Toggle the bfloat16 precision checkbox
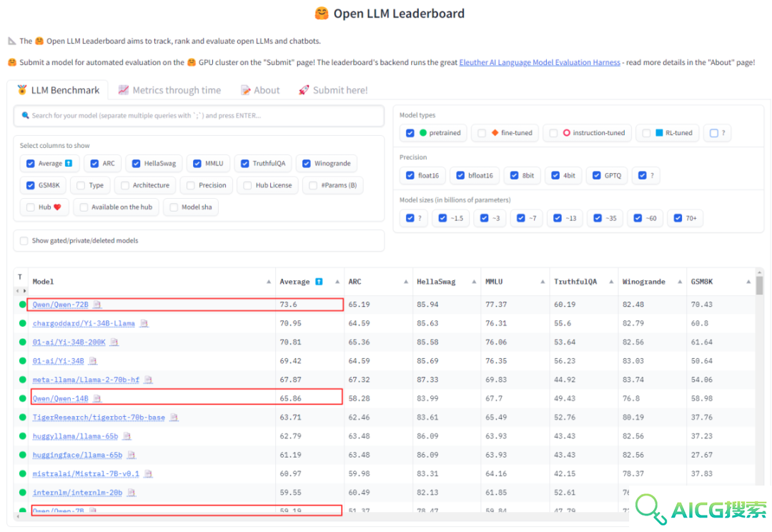The width and height of the screenshot is (772, 532). click(460, 175)
